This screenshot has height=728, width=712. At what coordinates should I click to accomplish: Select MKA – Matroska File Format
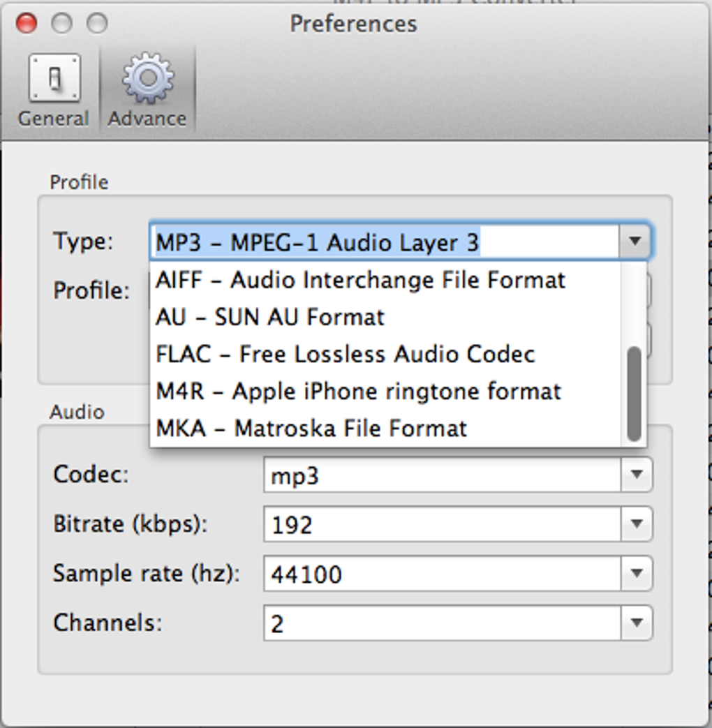tap(311, 429)
